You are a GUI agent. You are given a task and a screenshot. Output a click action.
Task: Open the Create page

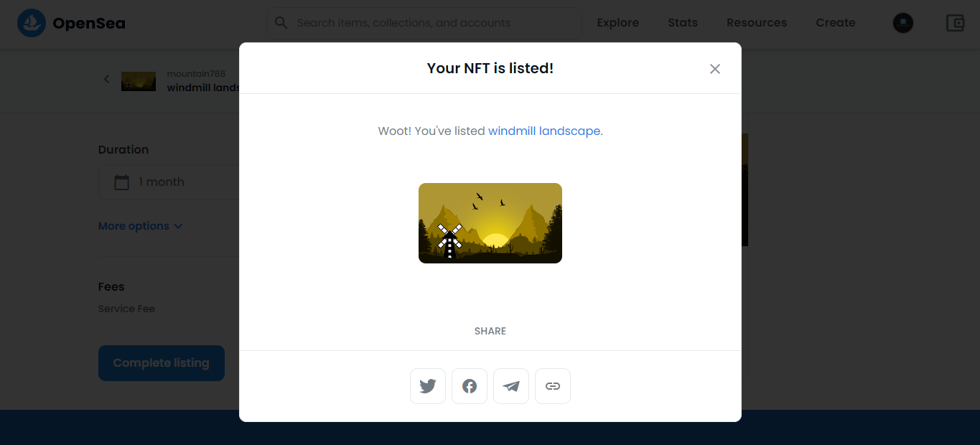(836, 23)
